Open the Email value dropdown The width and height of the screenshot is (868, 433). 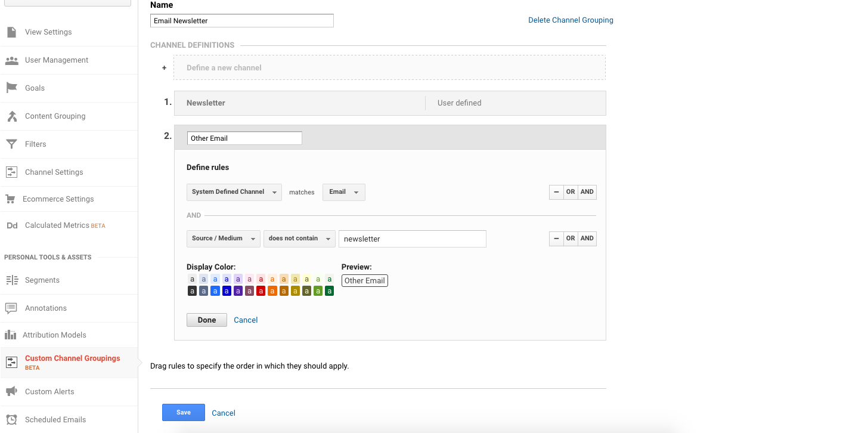(343, 192)
